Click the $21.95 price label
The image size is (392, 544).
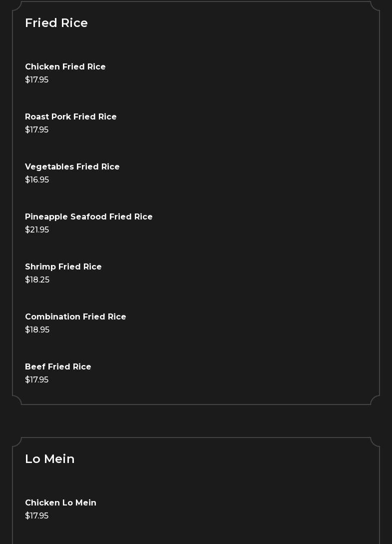point(37,230)
